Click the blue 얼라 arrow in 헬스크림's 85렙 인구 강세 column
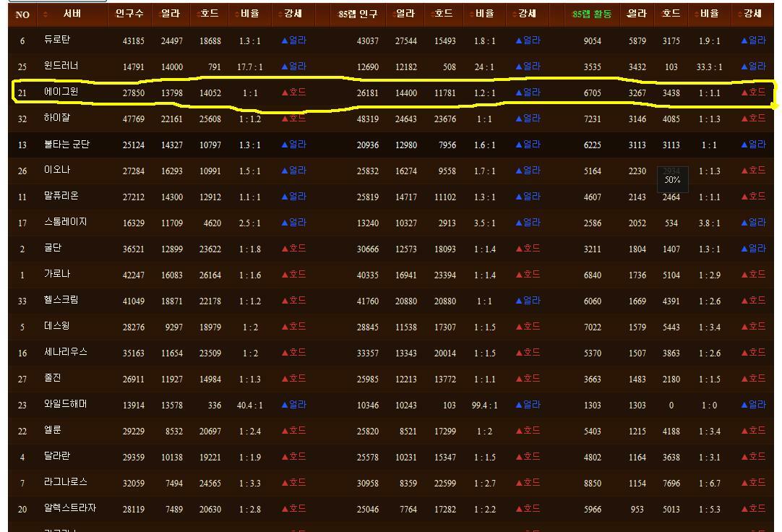 [528, 301]
